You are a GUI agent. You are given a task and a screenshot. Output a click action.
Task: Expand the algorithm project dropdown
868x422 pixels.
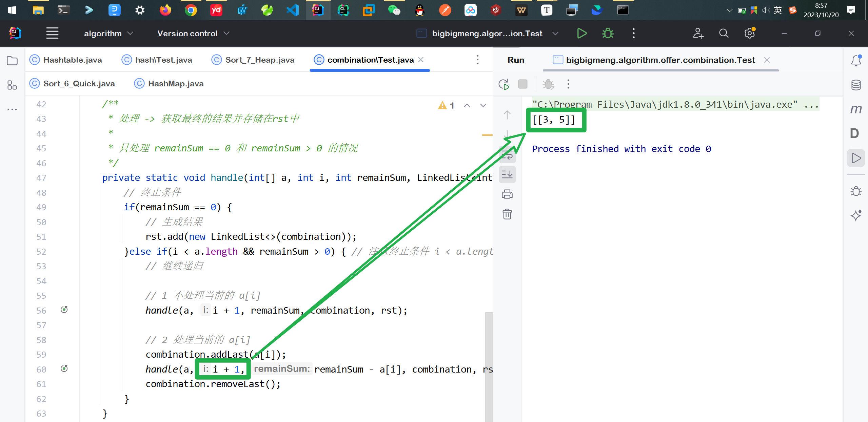click(108, 33)
